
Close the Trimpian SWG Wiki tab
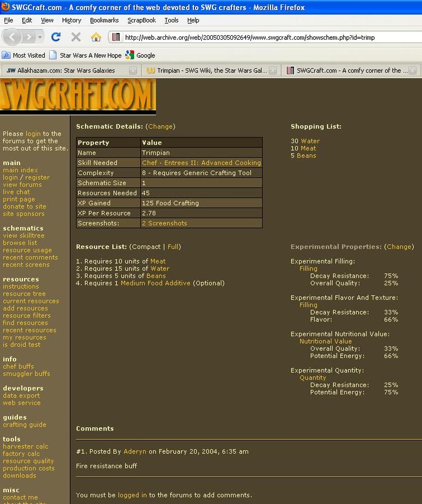tap(272, 71)
